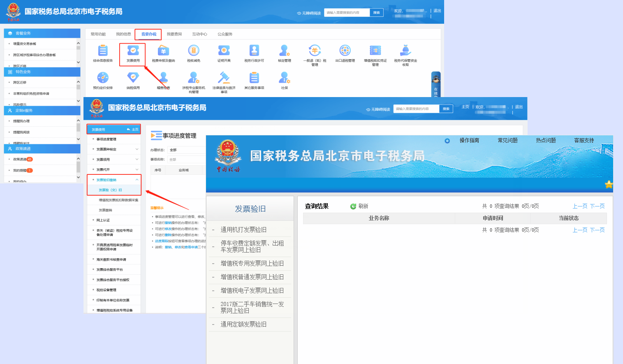The image size is (623, 364).
Task: Click the 搜索 button in the second window header
Action: [x=446, y=109]
